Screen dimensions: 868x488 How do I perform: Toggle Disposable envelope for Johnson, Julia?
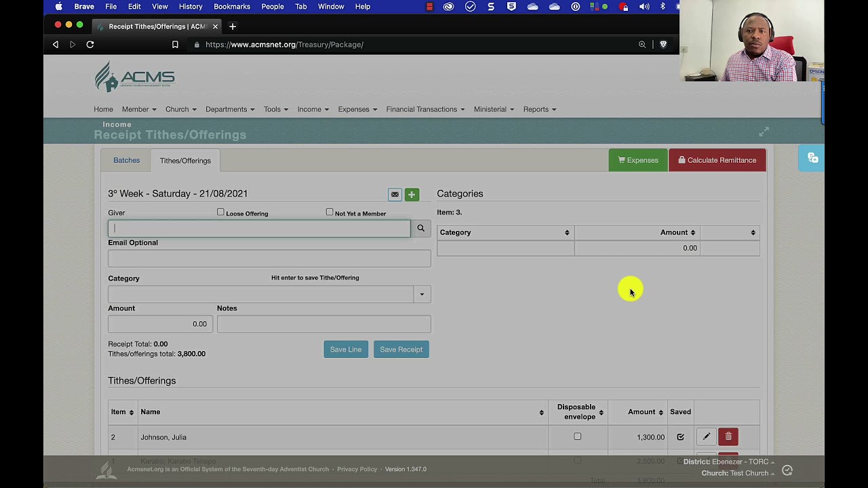[x=578, y=436]
